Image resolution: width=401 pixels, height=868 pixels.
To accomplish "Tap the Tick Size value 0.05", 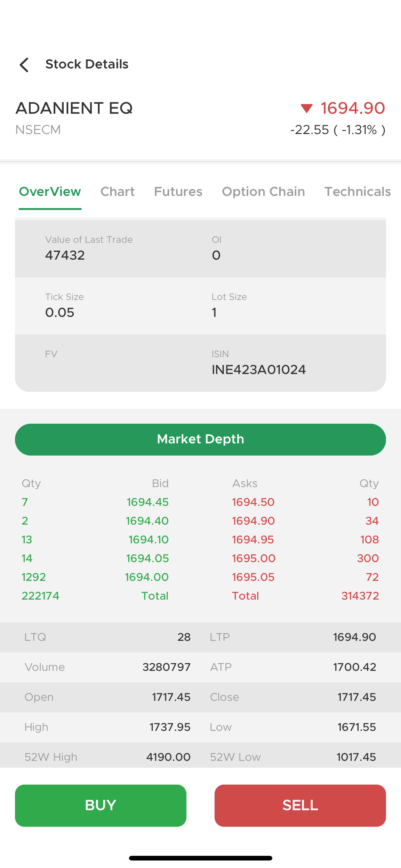I will pos(60,313).
